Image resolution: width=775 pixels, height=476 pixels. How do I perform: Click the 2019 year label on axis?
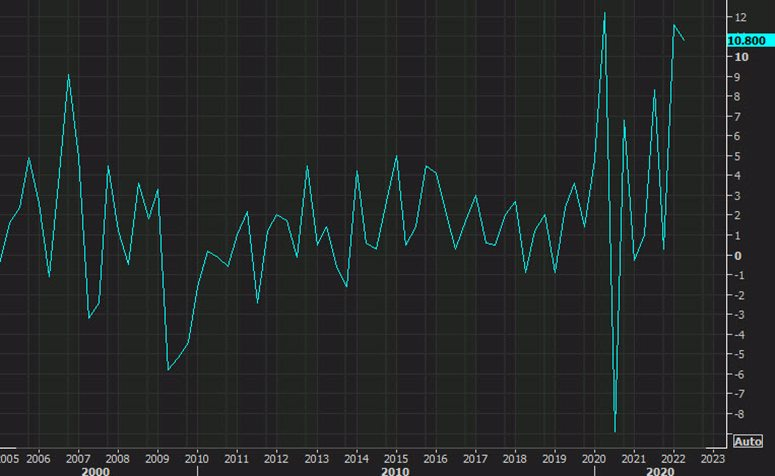pos(554,459)
